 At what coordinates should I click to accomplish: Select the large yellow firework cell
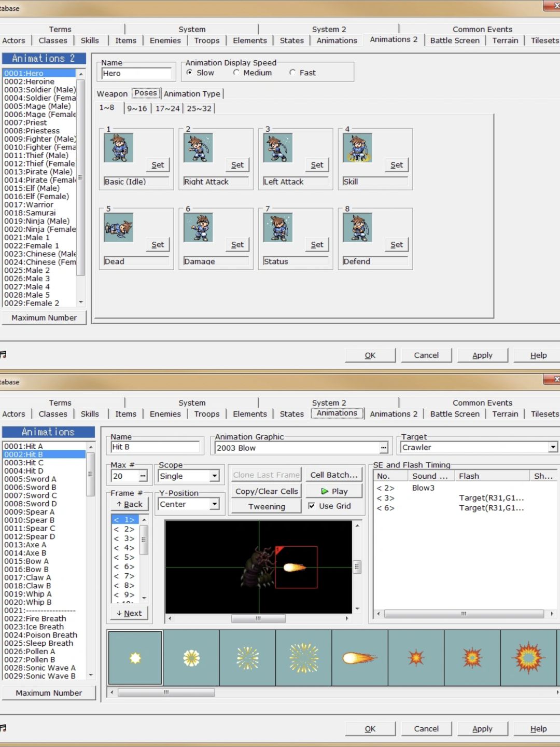coord(304,658)
